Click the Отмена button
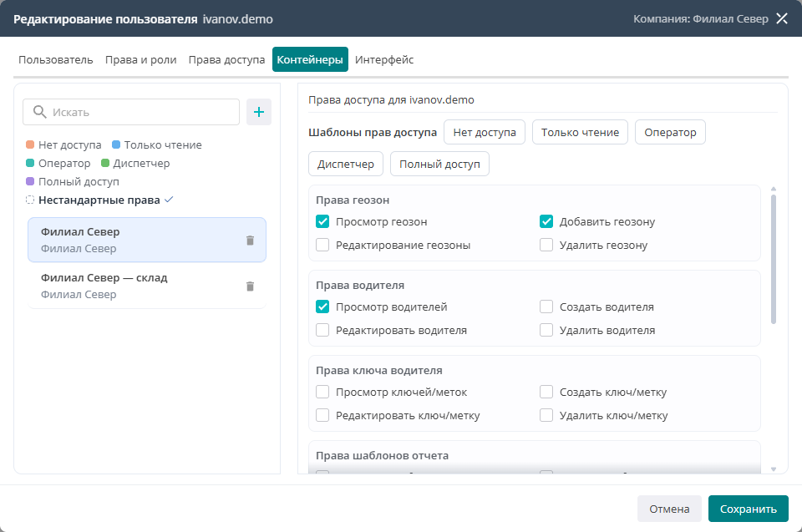This screenshot has width=802, height=532. click(x=669, y=509)
